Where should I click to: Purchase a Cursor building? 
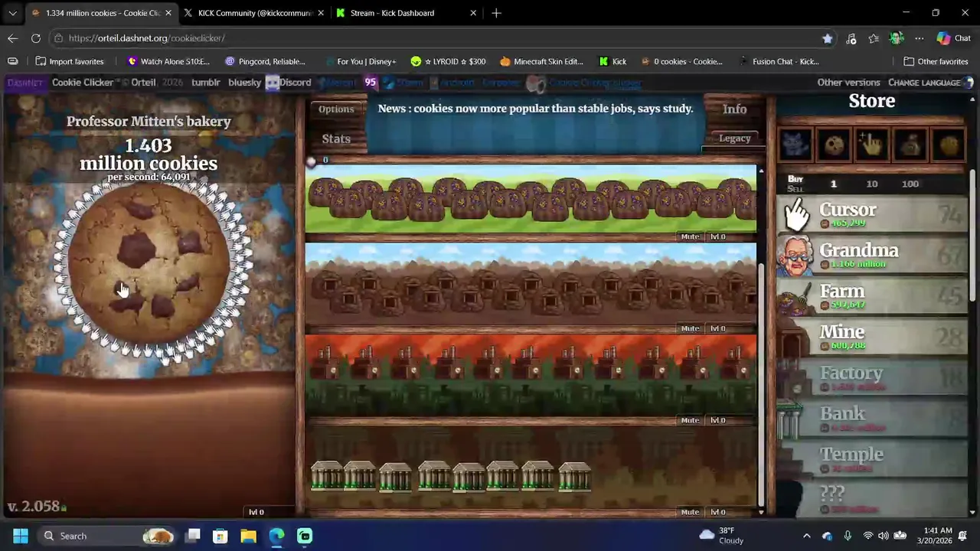point(872,214)
